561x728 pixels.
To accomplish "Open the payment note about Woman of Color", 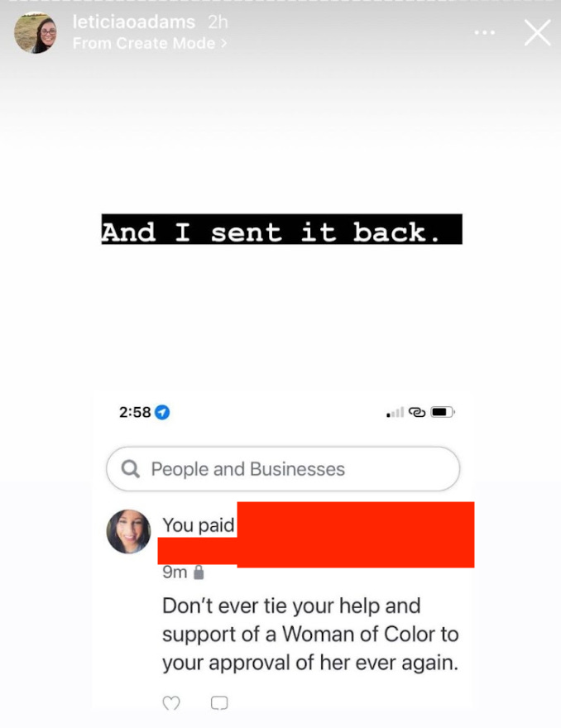I will click(x=310, y=635).
